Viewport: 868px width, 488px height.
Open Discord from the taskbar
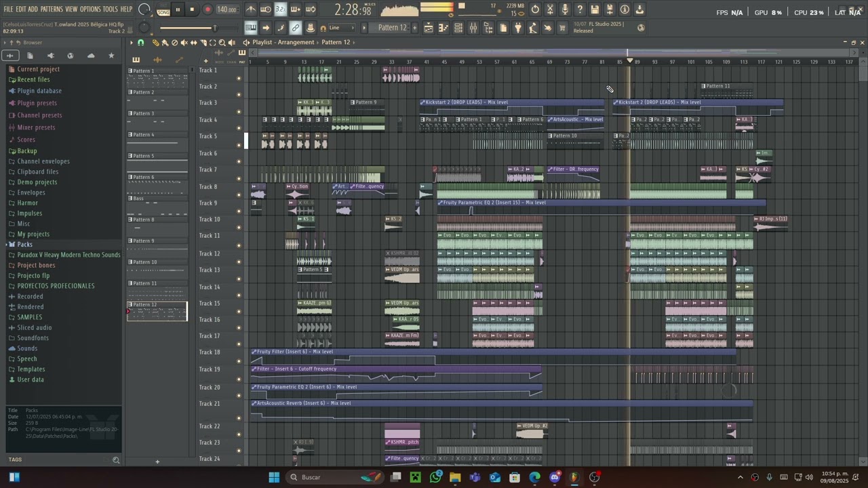click(x=555, y=477)
